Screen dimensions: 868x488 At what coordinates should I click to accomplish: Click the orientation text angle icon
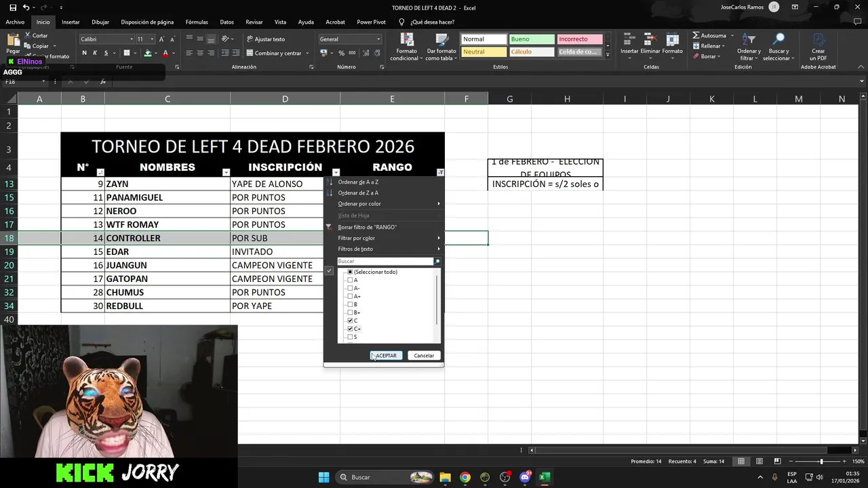click(225, 39)
